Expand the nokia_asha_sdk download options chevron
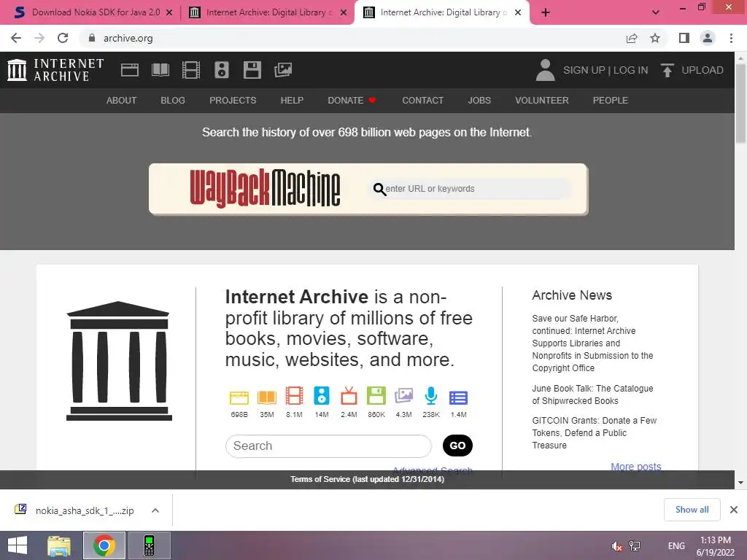This screenshot has width=747, height=560. point(155,510)
